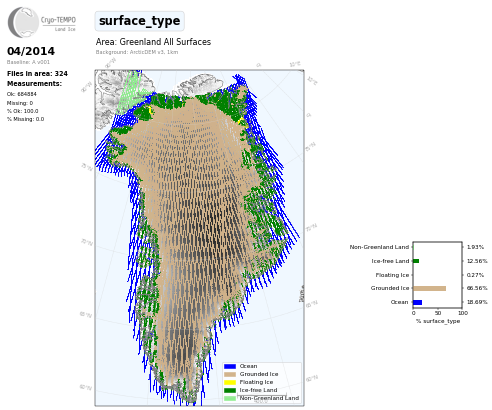
Task: Click the 66.56% Grounded Ice value
Action: pyautogui.click(x=477, y=288)
